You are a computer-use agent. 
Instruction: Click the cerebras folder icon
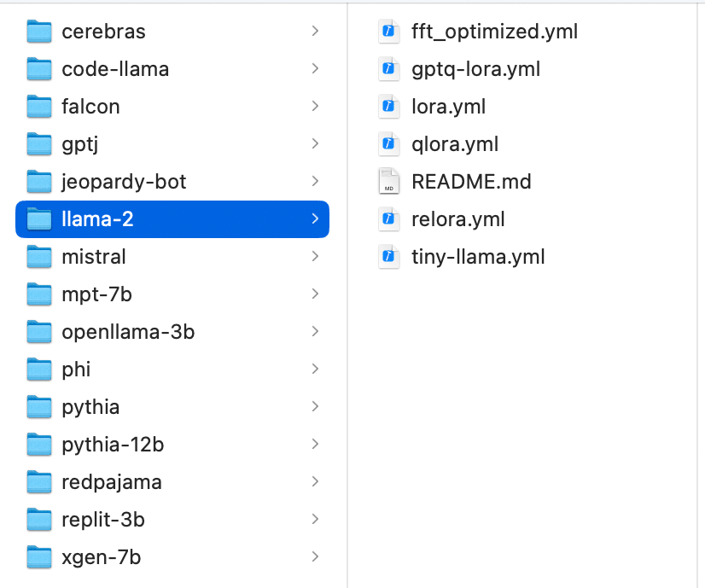(39, 32)
